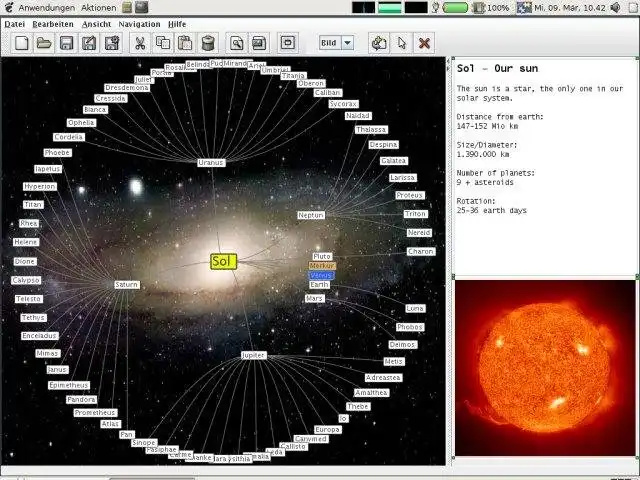Select the Neptun node

pos(311,215)
